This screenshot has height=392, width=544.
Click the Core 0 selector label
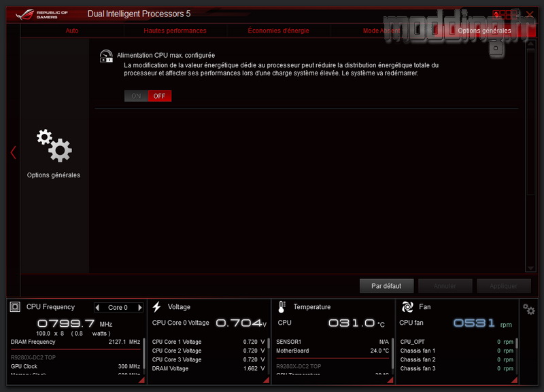tap(118, 308)
